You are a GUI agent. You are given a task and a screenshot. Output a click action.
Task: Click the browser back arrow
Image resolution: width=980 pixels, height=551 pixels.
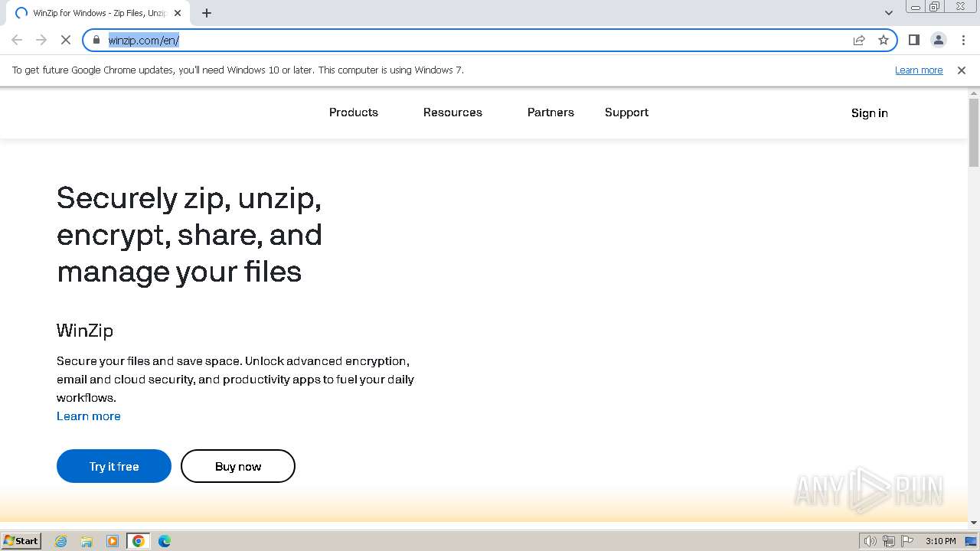17,40
